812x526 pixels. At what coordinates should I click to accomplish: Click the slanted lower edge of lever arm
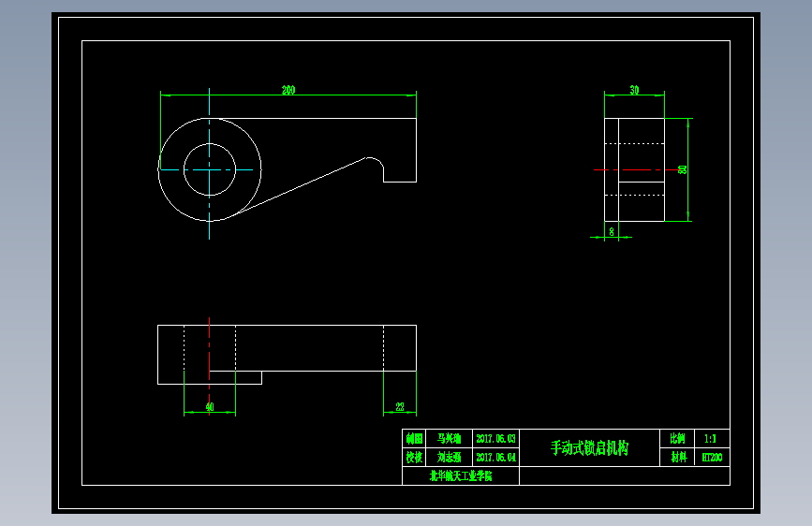pyautogui.click(x=301, y=185)
